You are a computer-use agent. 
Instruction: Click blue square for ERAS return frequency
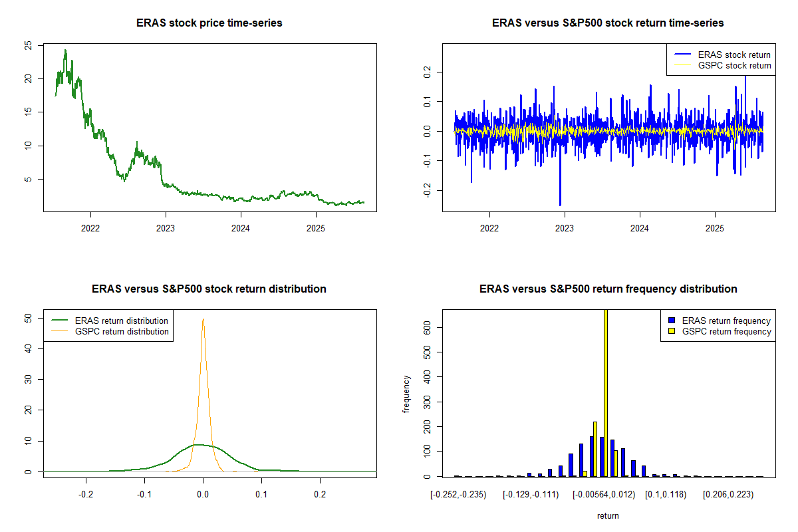point(670,321)
